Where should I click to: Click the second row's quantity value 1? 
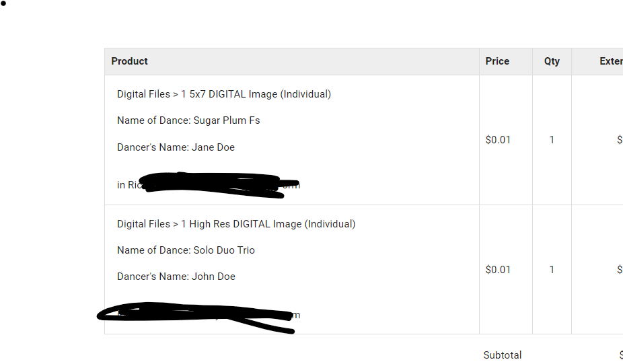coord(552,270)
